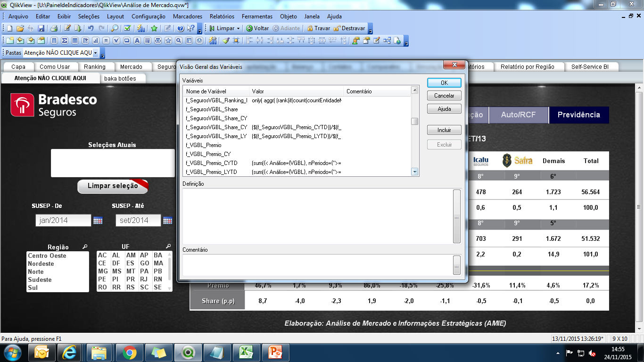Open Google Chrome from the taskbar
644x362 pixels.
[130, 352]
